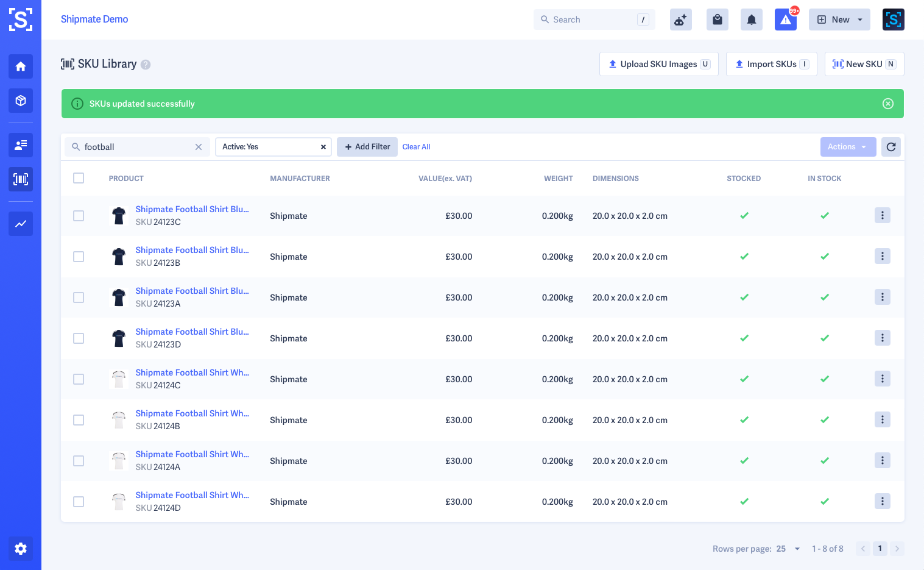Dismiss the SKUs updated successfully banner
924x570 pixels.
click(888, 104)
